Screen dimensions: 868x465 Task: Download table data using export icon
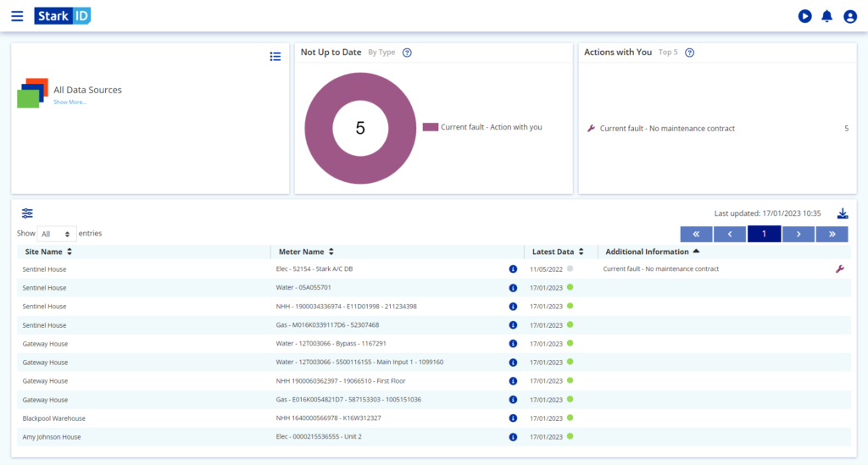pos(842,213)
